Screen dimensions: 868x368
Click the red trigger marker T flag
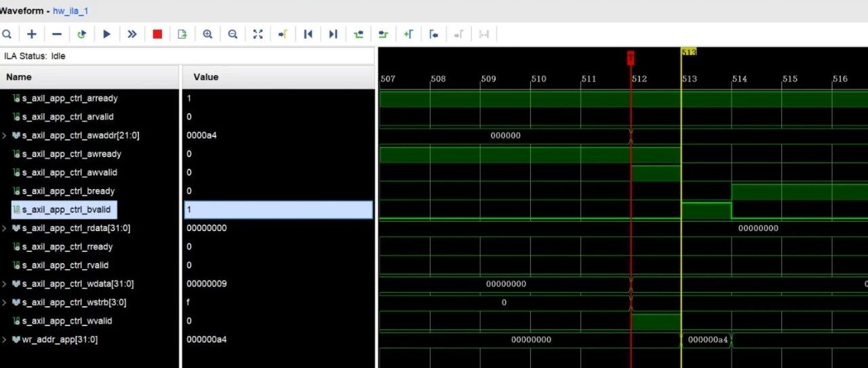(x=631, y=58)
